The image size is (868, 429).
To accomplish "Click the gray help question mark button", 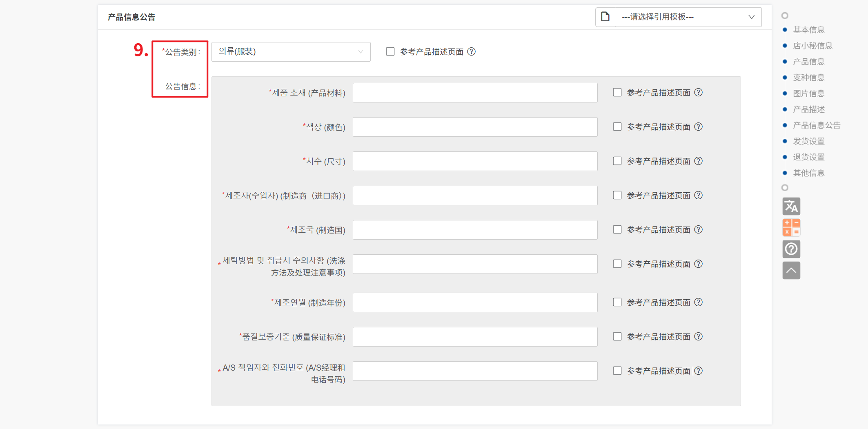I will pyautogui.click(x=791, y=249).
